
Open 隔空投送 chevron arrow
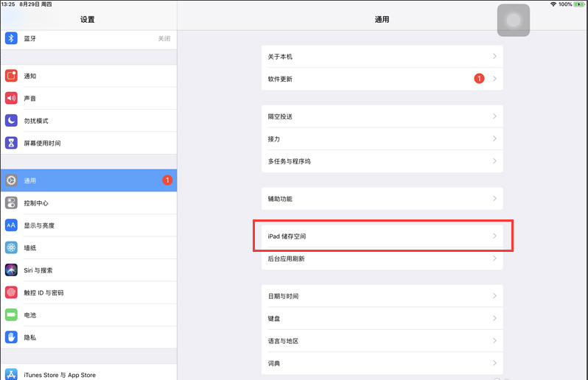point(494,116)
